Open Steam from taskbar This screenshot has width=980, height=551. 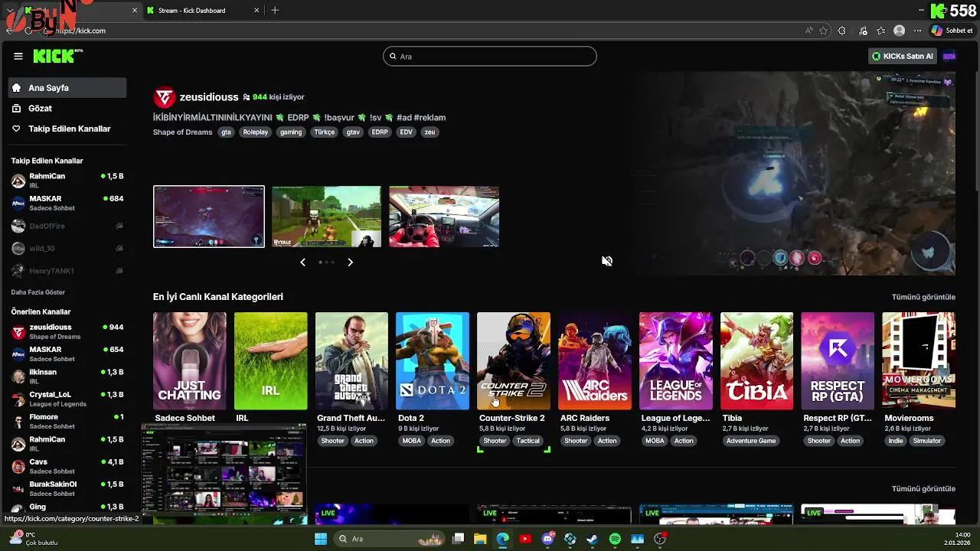[593, 539]
